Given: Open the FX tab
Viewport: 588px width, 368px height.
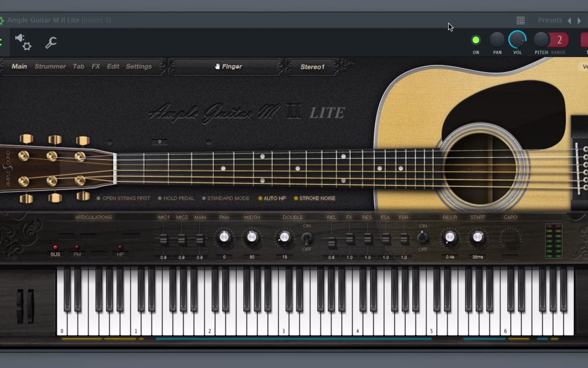Looking at the screenshot, I should point(96,66).
